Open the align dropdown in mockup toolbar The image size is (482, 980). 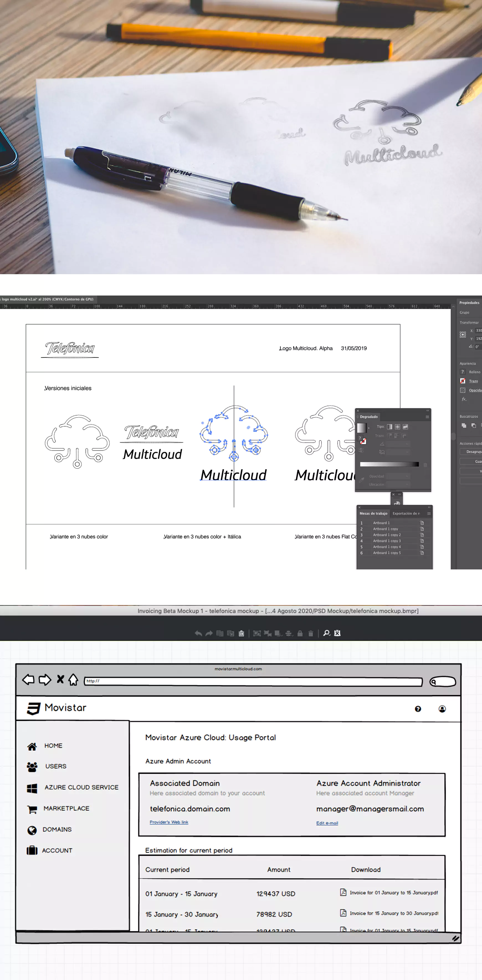(289, 633)
